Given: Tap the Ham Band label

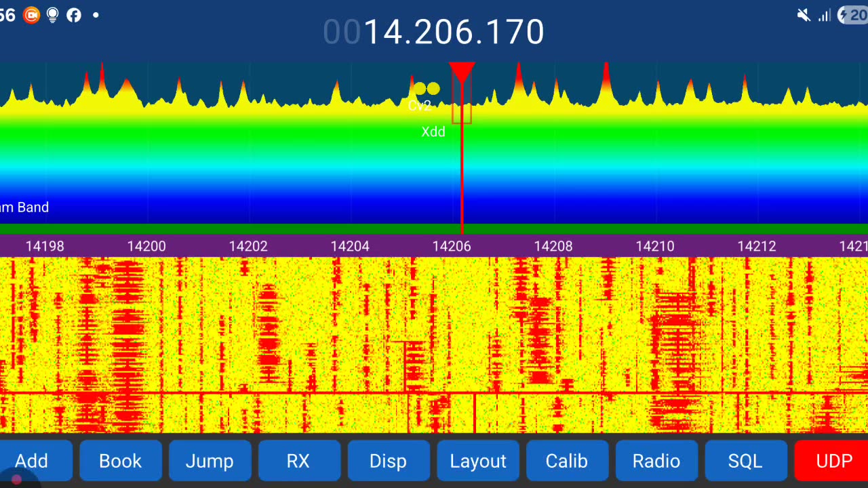Looking at the screenshot, I should point(24,207).
